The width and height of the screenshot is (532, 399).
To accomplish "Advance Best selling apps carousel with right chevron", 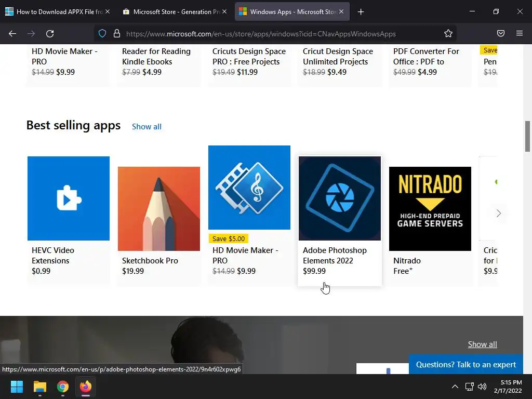I will coord(498,214).
